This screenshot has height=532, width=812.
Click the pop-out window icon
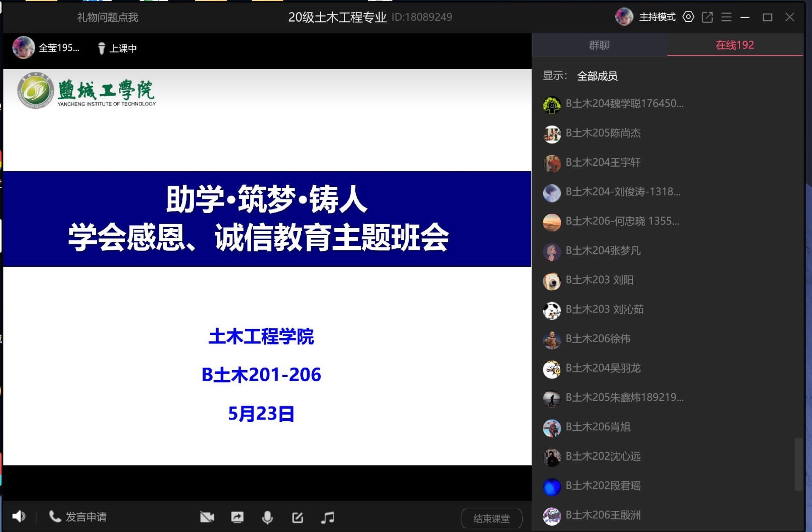click(707, 17)
